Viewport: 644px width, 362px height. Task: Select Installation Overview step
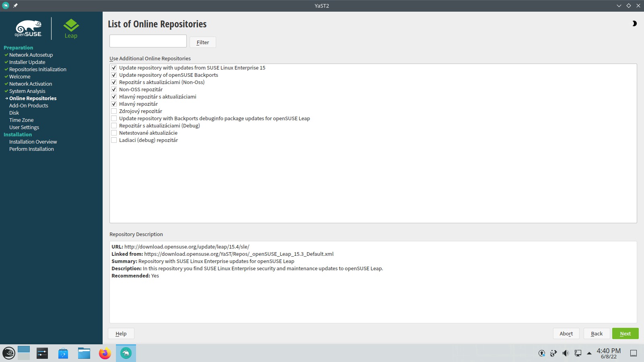point(33,142)
